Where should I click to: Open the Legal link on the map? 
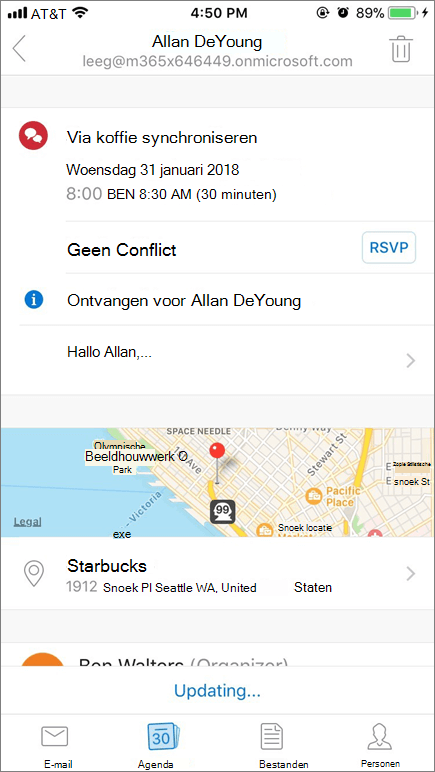pyautogui.click(x=28, y=522)
